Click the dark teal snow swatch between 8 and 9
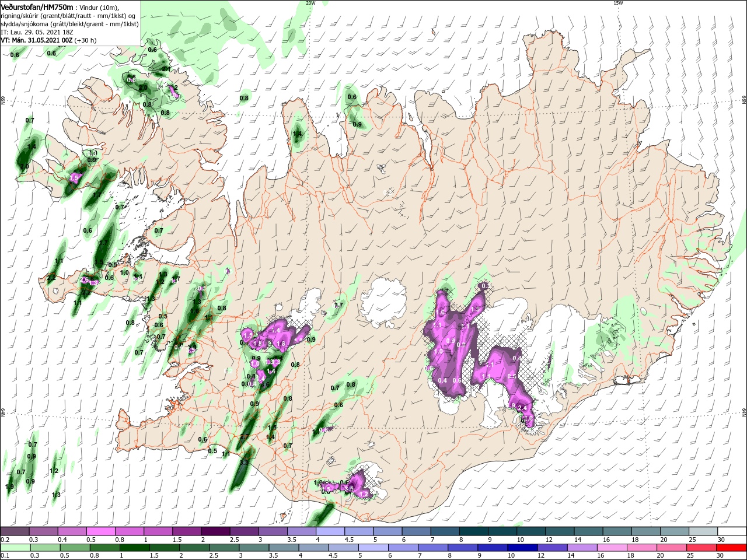 coord(474,531)
